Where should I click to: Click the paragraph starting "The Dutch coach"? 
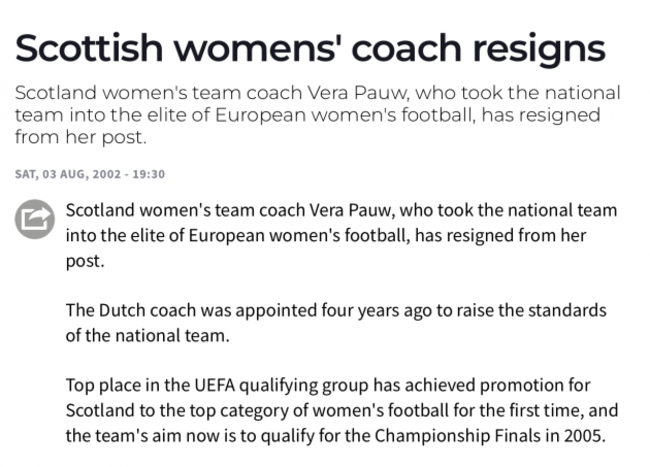(335, 322)
